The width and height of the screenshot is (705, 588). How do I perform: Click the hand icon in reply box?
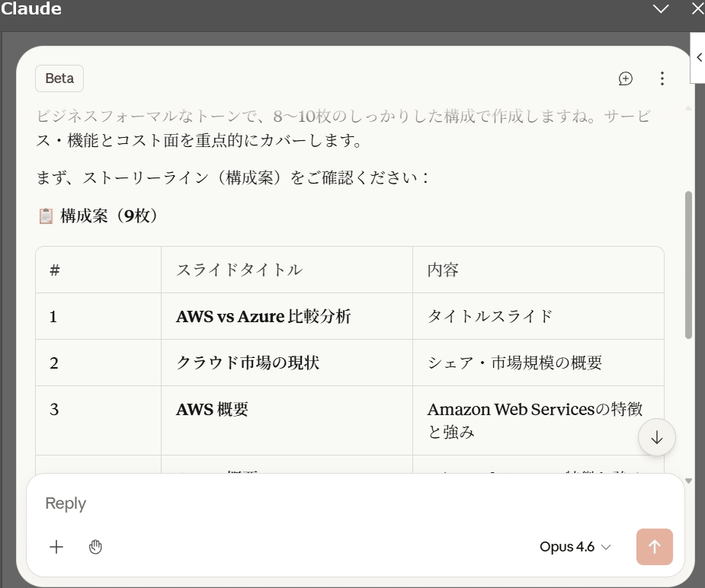pyautogui.click(x=95, y=547)
